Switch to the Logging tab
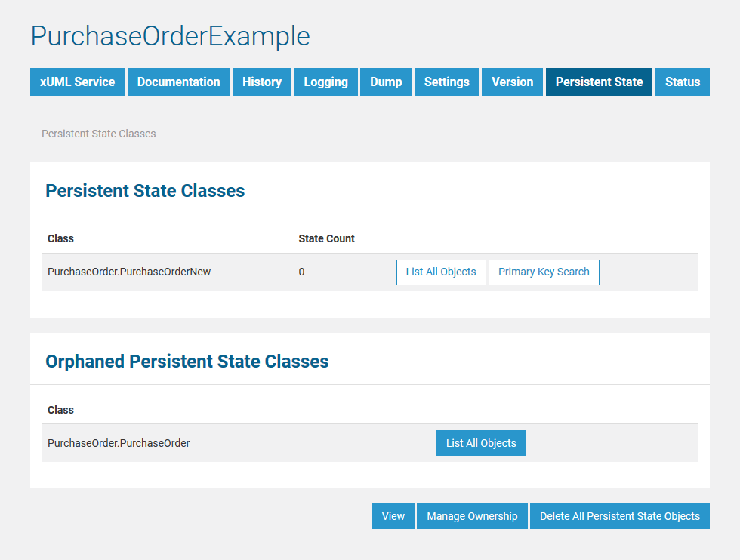This screenshot has height=560, width=740. tap(325, 82)
